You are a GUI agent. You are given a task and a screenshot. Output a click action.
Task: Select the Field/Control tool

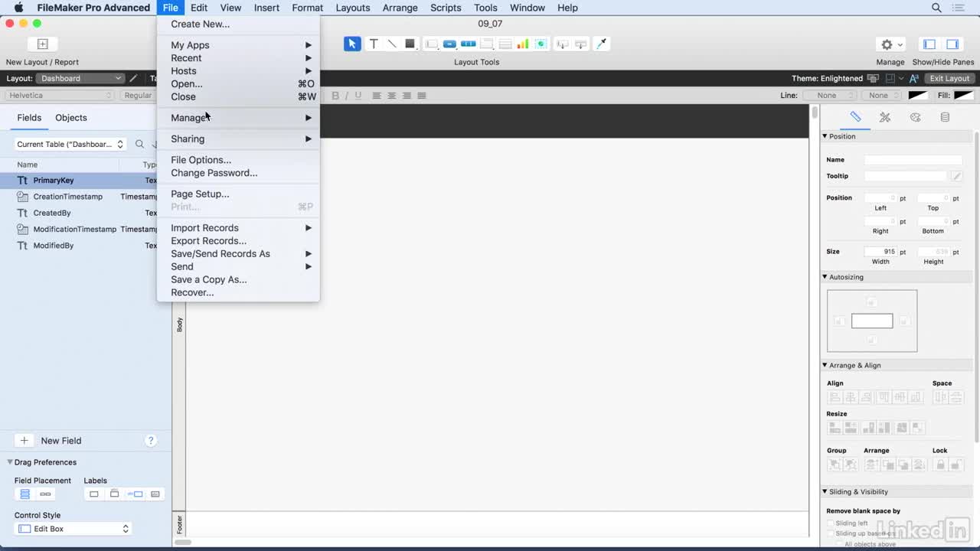pos(432,44)
